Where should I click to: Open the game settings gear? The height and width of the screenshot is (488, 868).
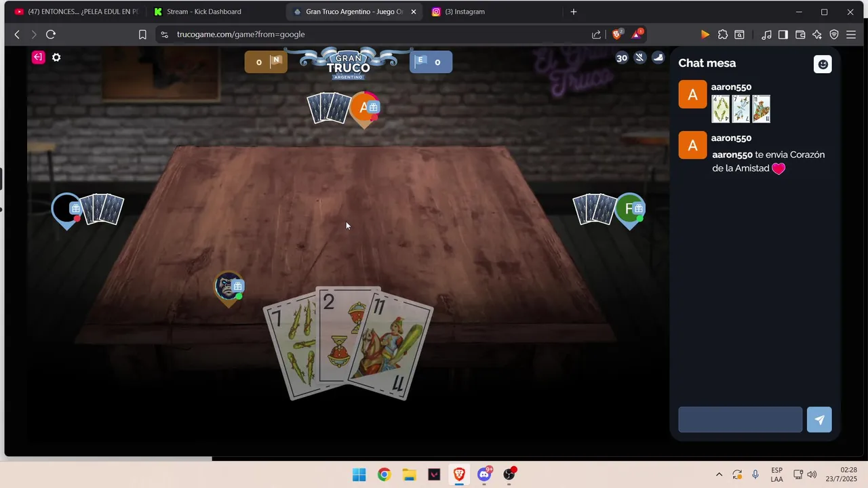[x=56, y=58]
